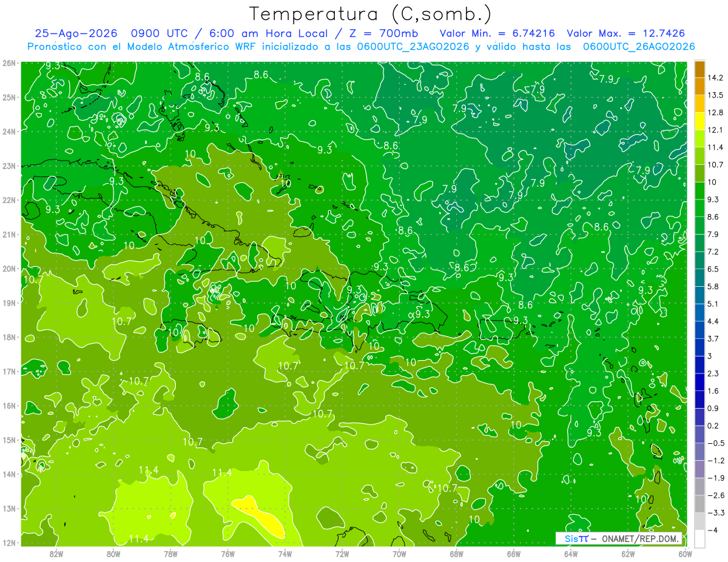
Task: Click the yellow-green segment between 11.4 and 12.1
Action: click(x=699, y=138)
